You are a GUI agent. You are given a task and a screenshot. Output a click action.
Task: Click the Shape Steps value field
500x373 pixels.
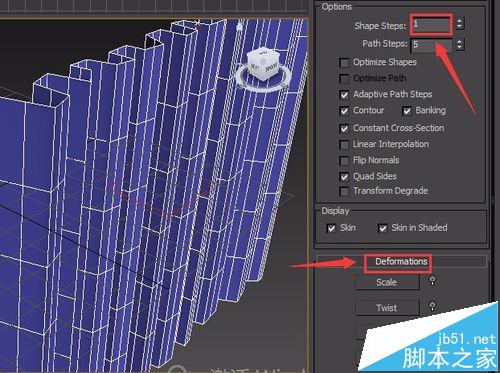coord(431,24)
